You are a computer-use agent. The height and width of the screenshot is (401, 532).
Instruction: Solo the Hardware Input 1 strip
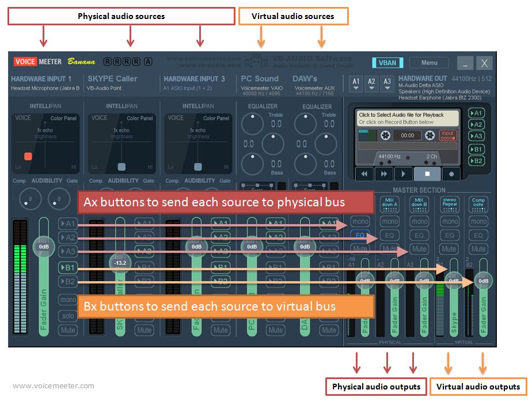[x=68, y=316]
